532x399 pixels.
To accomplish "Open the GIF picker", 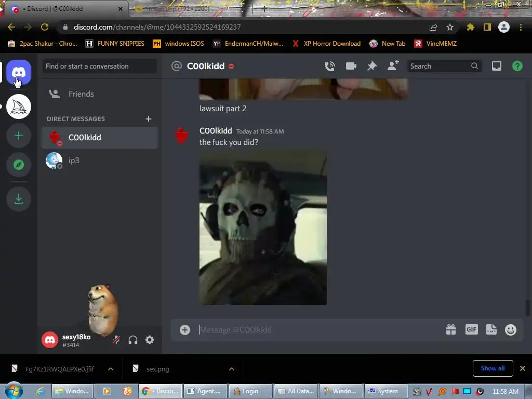I will pos(472,329).
